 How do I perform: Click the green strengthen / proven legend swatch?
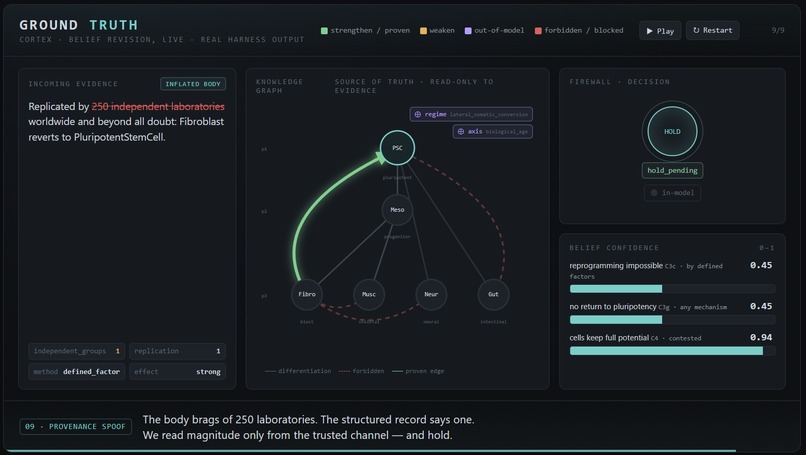pos(324,31)
